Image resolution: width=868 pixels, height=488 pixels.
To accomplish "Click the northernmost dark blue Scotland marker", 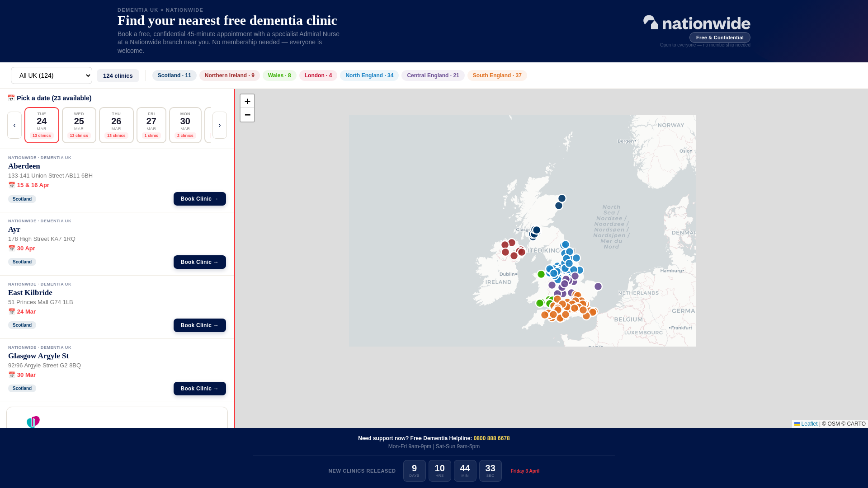I will pos(562,198).
